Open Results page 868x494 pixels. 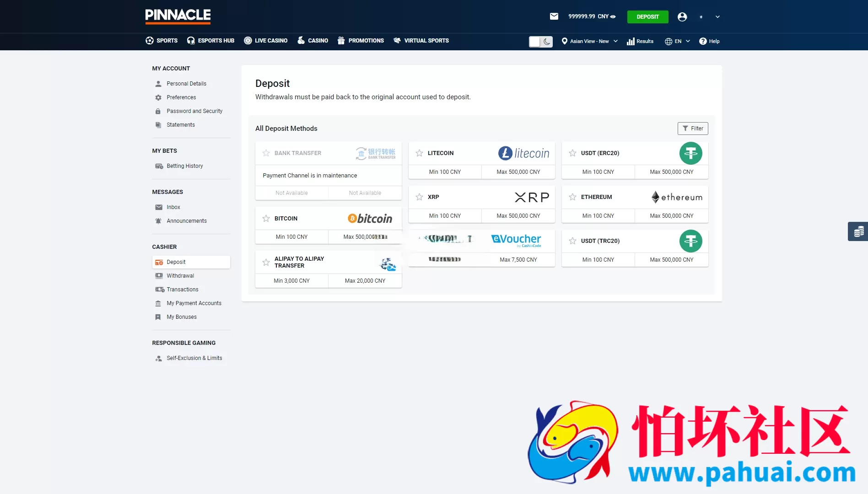[640, 41]
